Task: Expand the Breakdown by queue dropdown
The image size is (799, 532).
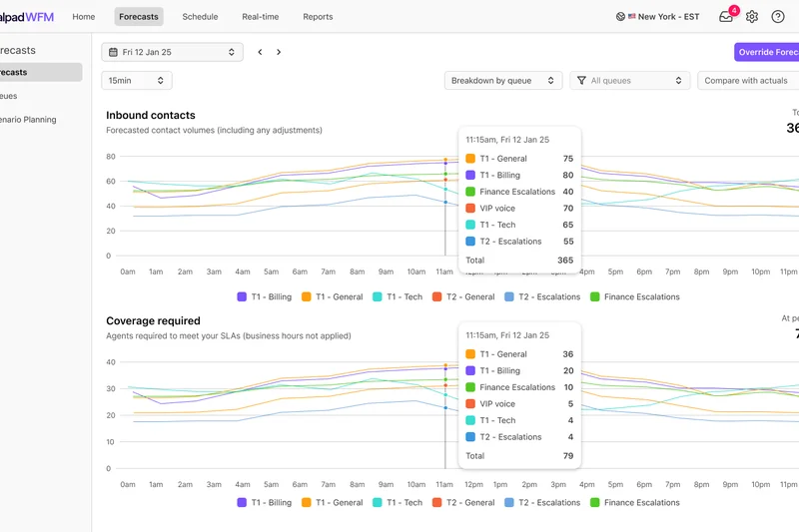Action: [x=503, y=81]
